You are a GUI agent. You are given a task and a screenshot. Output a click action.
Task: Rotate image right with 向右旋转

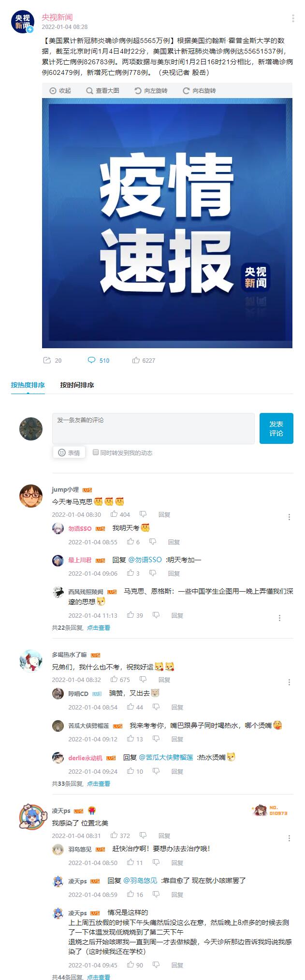[199, 90]
